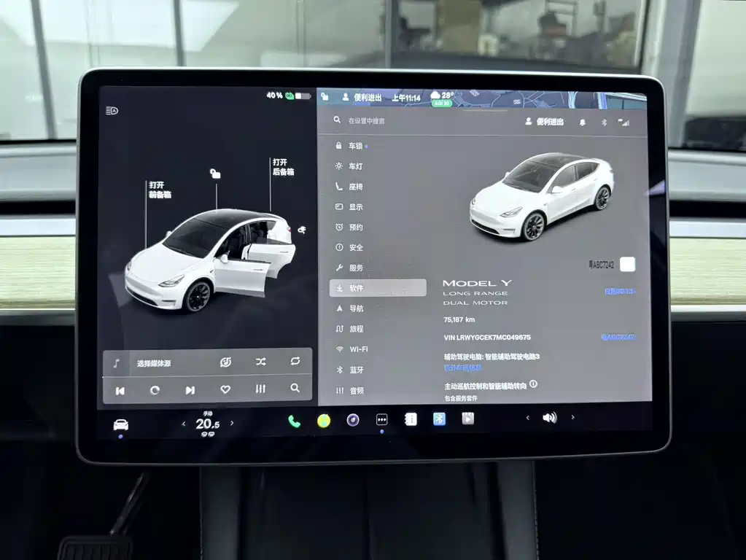
Task: Tap the unlock padlock icon above car
Action: [x=216, y=174]
